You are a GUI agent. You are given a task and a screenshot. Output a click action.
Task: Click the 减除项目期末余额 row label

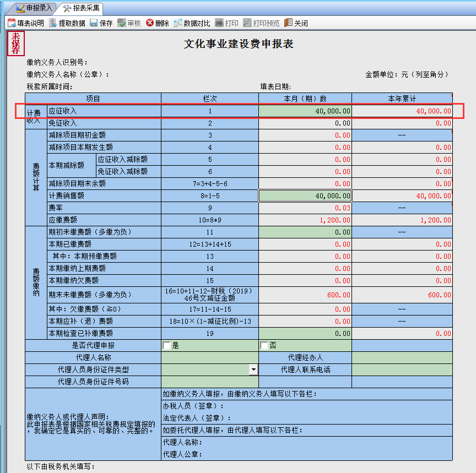77,183
